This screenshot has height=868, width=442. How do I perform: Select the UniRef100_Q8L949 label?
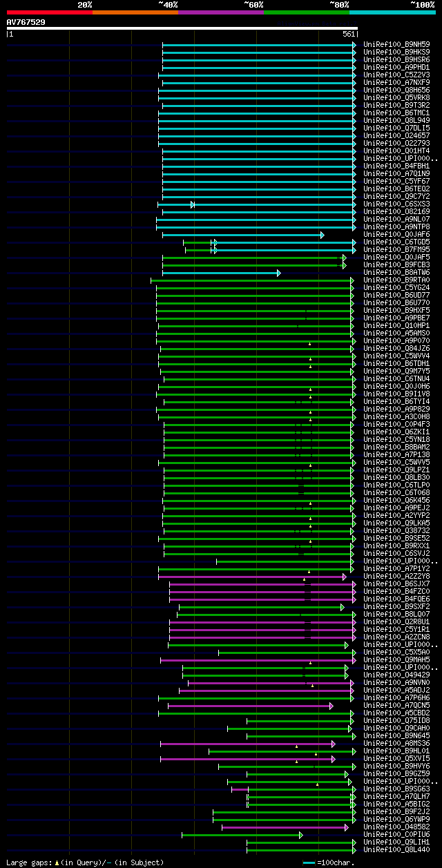tap(396, 120)
